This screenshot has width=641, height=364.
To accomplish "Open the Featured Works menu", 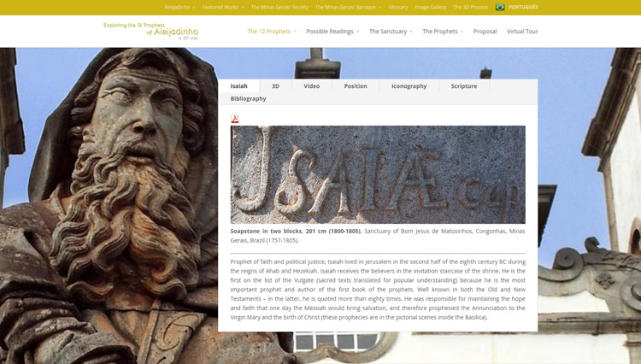I will pyautogui.click(x=220, y=8).
